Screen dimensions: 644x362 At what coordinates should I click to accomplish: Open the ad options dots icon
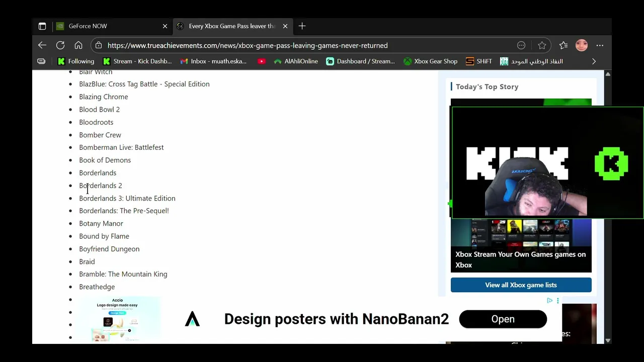(557, 301)
